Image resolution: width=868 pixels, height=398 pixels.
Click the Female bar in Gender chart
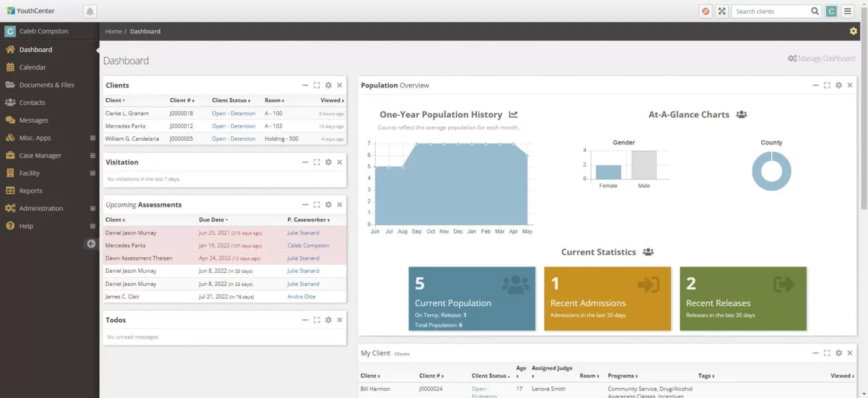click(x=608, y=172)
